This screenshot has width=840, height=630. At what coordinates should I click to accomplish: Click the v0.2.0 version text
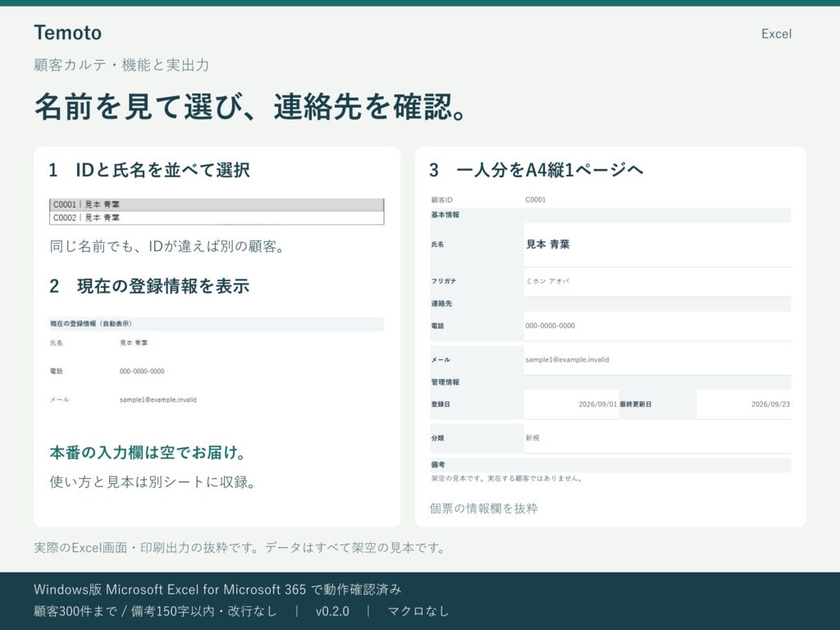[x=332, y=611]
